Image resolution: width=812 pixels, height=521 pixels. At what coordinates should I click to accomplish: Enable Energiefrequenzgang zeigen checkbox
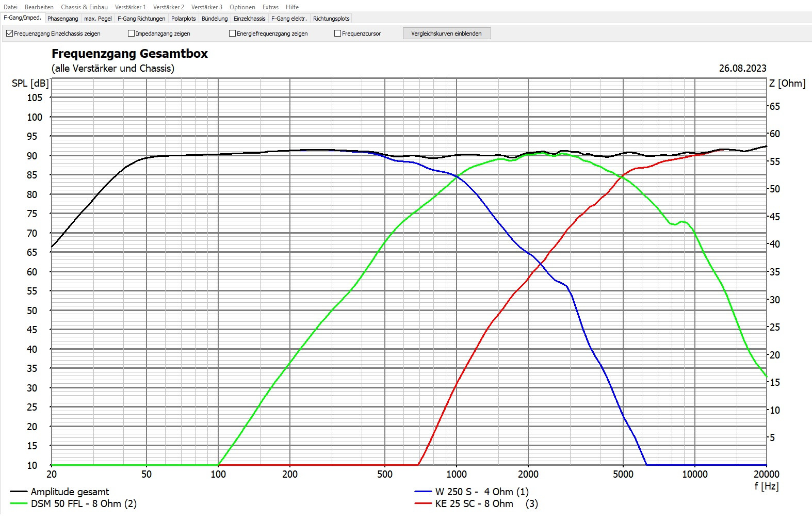click(x=232, y=34)
